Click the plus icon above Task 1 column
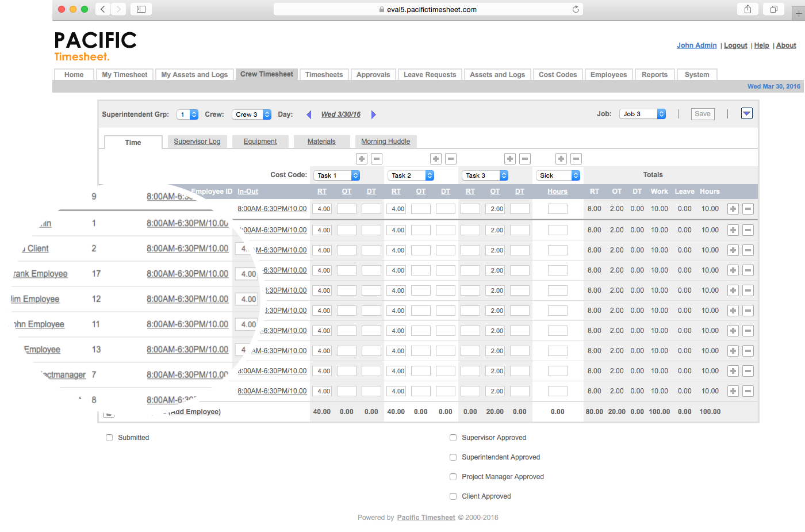Image resolution: width=805 pixels, height=532 pixels. [x=361, y=158]
